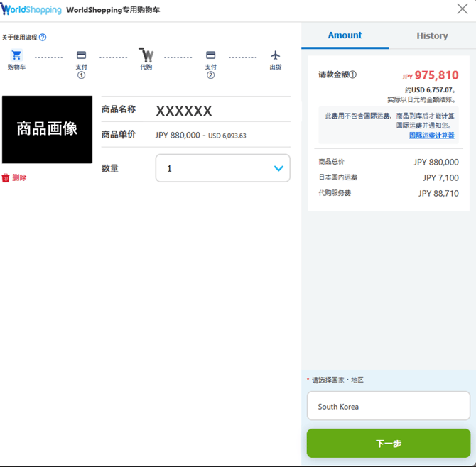The width and height of the screenshot is (476, 467).
Task: Click the South Korea country field
Action: coord(388,407)
